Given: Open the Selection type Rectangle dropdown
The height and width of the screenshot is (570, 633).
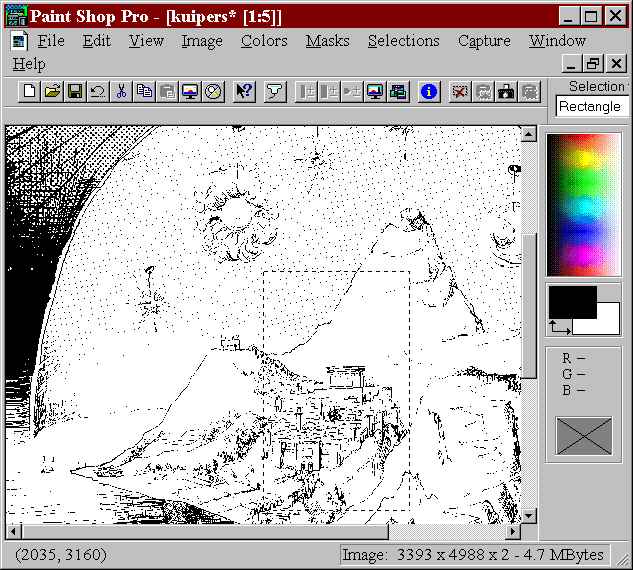Looking at the screenshot, I should (x=590, y=107).
